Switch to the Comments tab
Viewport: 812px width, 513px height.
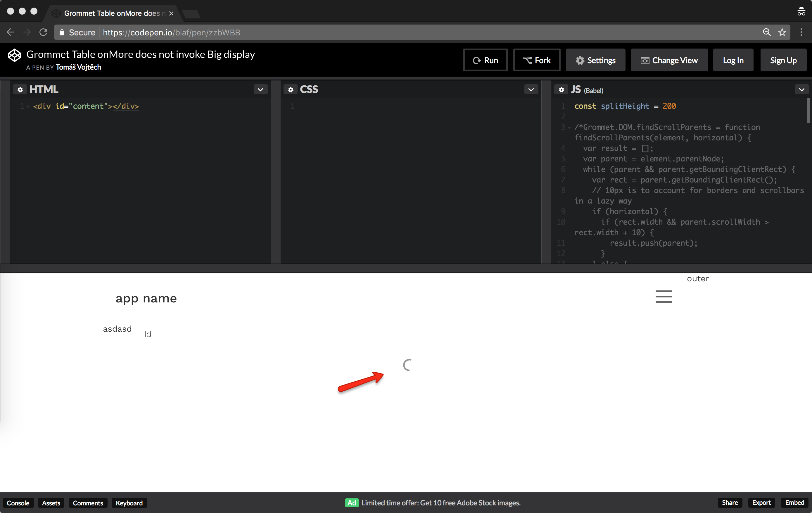tap(88, 502)
